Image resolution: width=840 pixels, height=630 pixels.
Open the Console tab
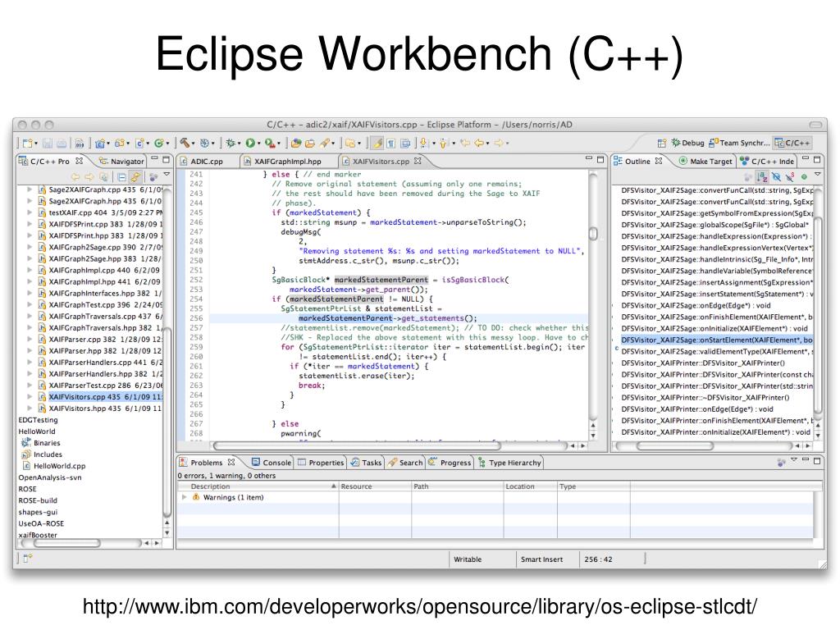pyautogui.click(x=271, y=463)
